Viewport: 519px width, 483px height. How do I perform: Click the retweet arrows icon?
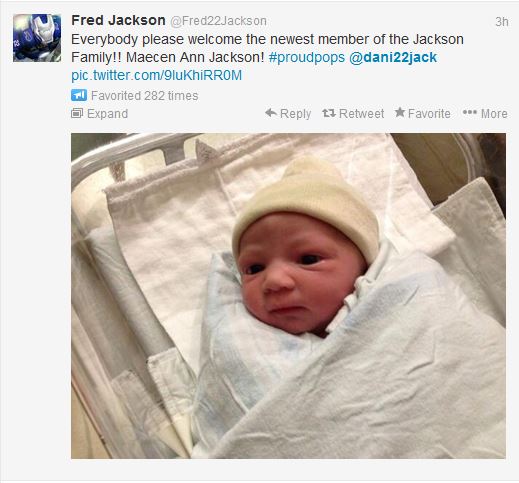pos(329,113)
